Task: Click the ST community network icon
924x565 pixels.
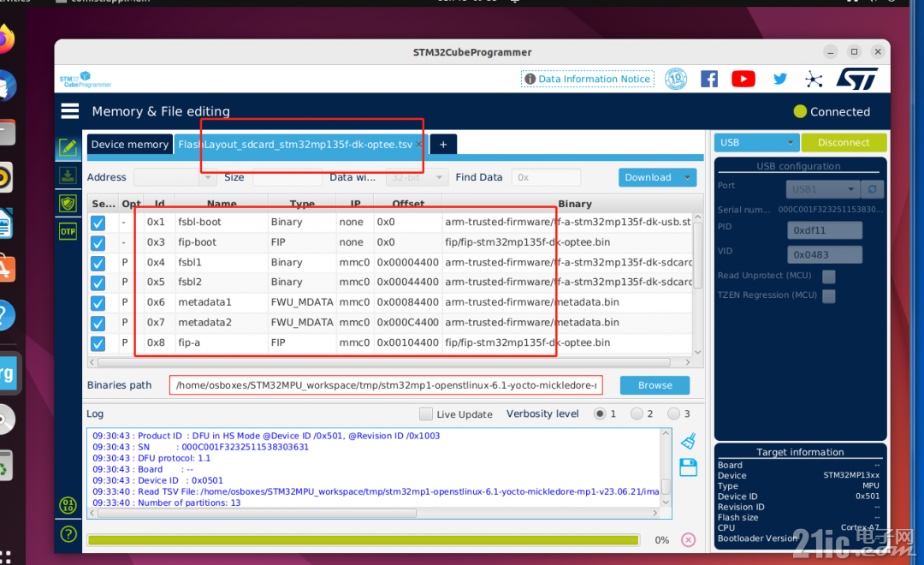Action: [x=814, y=79]
